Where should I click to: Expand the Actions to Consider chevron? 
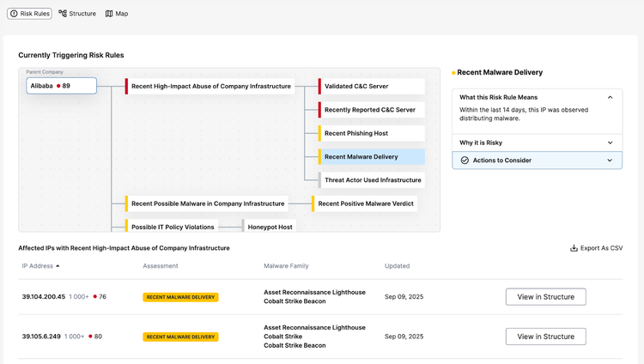point(610,161)
